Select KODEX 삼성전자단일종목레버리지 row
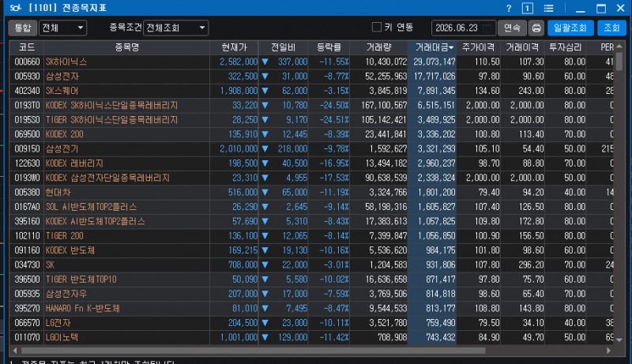 [x=107, y=178]
